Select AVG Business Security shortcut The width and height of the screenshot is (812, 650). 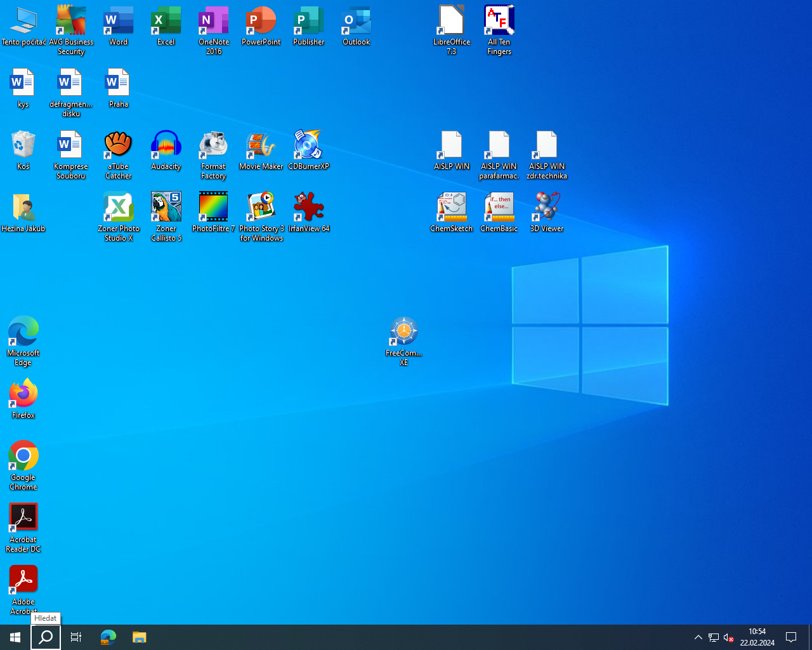click(x=71, y=30)
